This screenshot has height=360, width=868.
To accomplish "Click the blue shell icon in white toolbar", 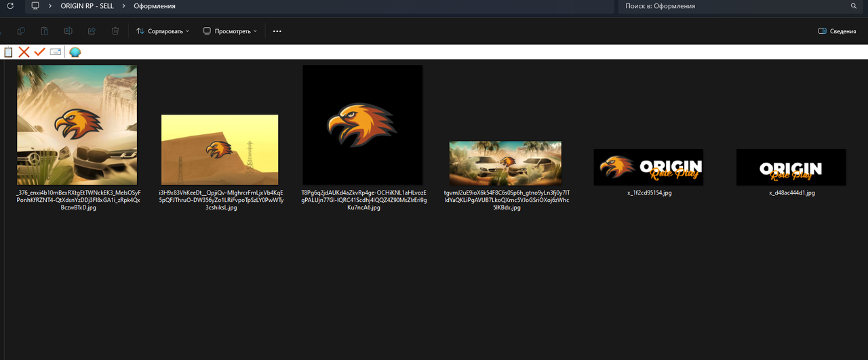I will (75, 52).
